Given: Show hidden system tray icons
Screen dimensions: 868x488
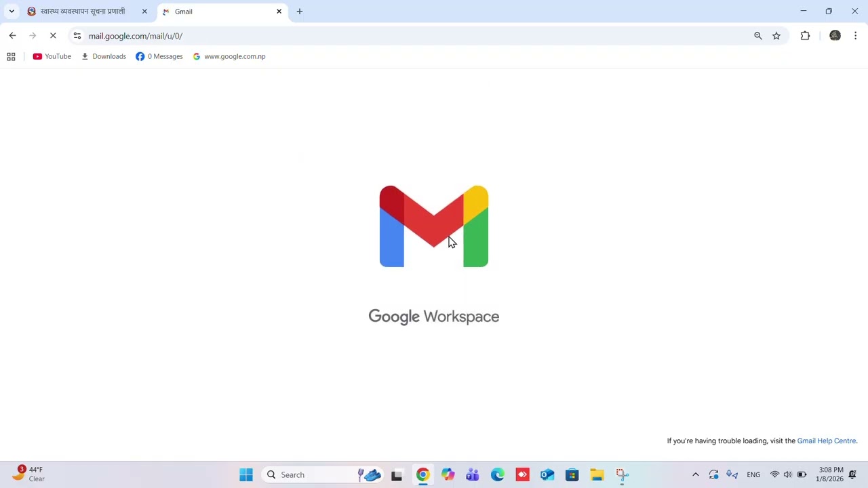Looking at the screenshot, I should point(695,475).
